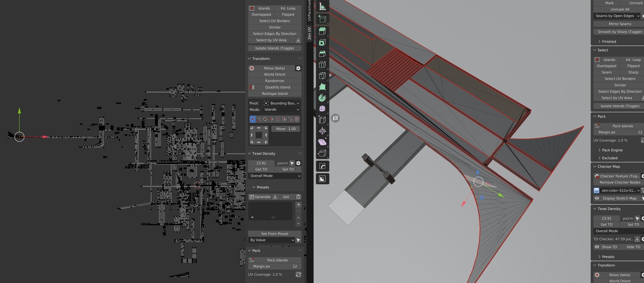
Task: Select the Bevel tool icon
Action: click(322, 54)
